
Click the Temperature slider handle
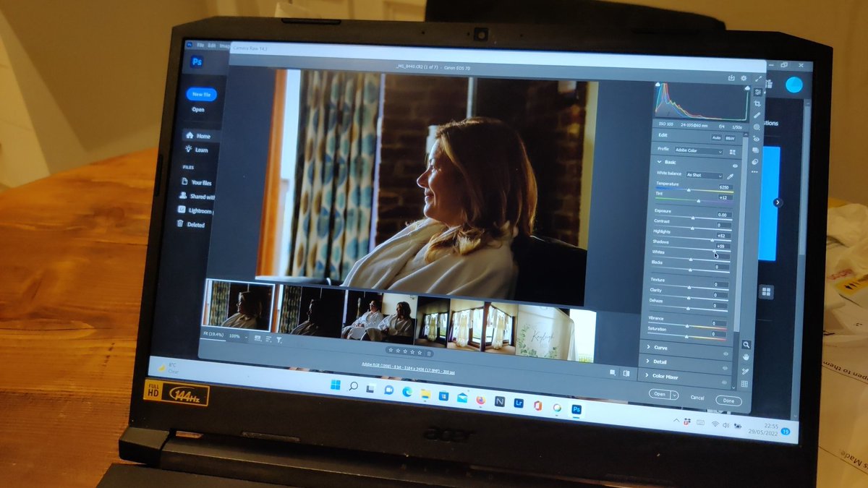689,189
